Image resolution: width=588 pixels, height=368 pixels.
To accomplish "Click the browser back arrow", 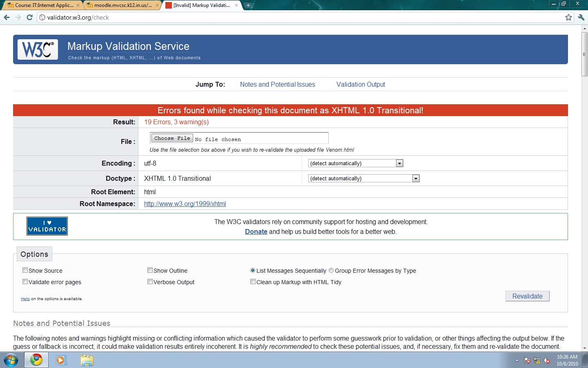I will [7, 17].
